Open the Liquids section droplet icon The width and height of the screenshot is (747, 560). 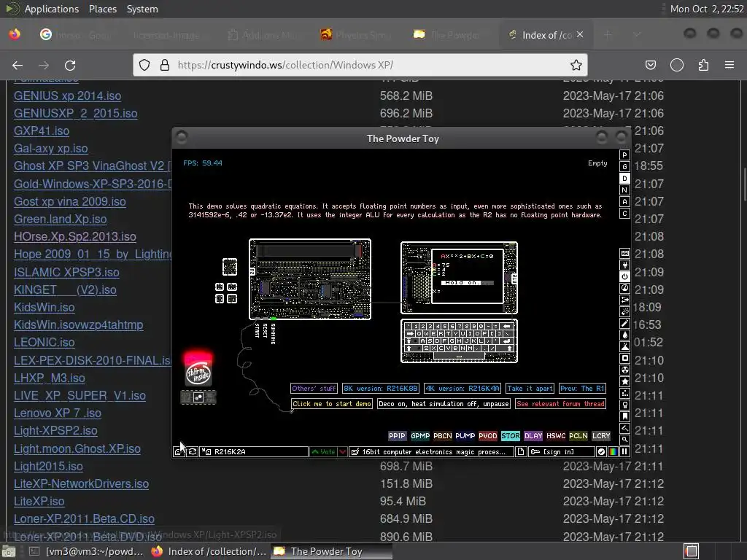point(624,335)
